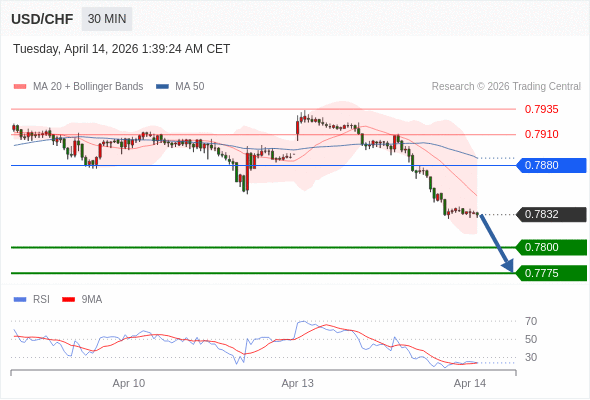
Task: Click the 9MA legend label
Action: [92, 300]
